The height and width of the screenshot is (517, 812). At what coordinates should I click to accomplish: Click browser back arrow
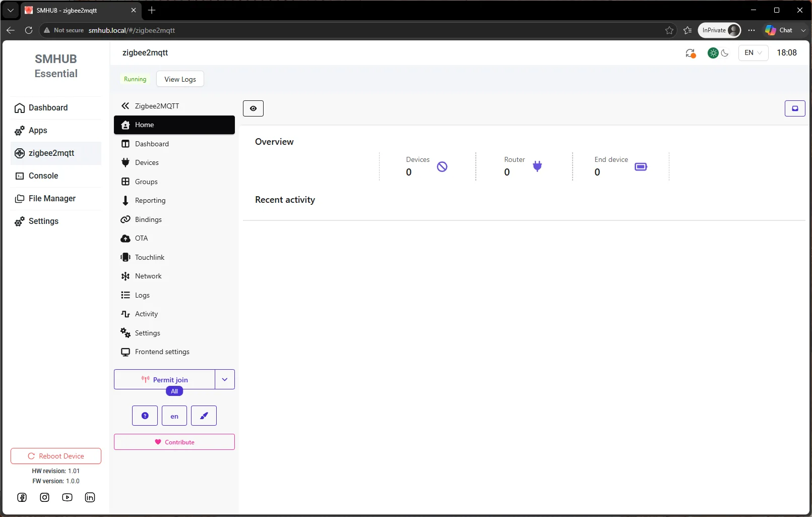pyautogui.click(x=11, y=30)
